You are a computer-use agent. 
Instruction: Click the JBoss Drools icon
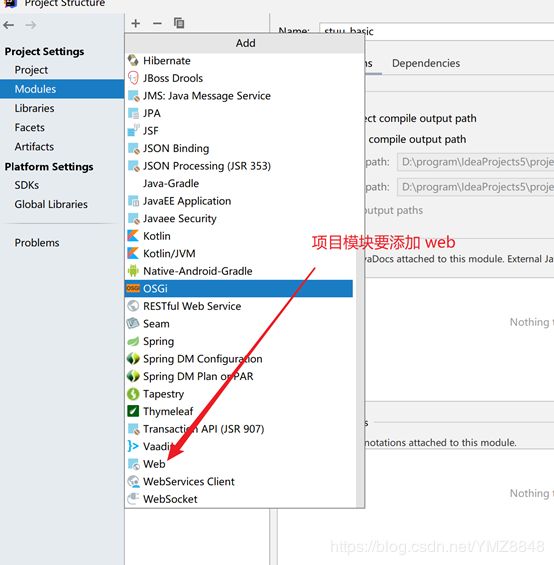(x=133, y=78)
